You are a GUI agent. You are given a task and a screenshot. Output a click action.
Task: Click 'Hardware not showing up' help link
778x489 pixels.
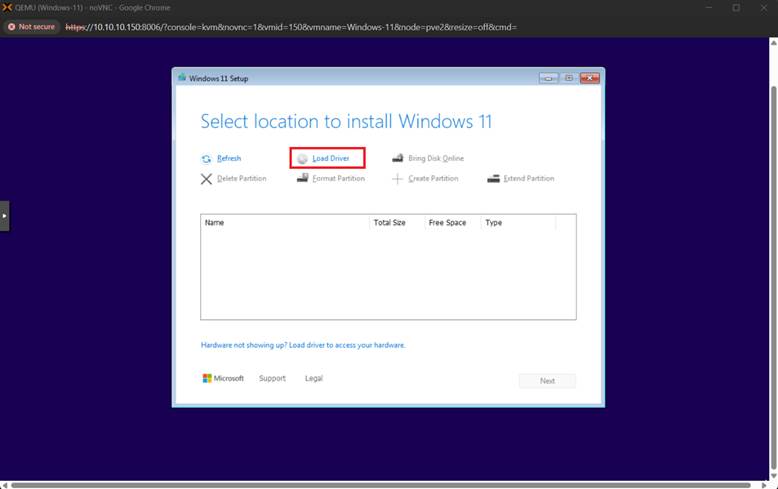[303, 345]
